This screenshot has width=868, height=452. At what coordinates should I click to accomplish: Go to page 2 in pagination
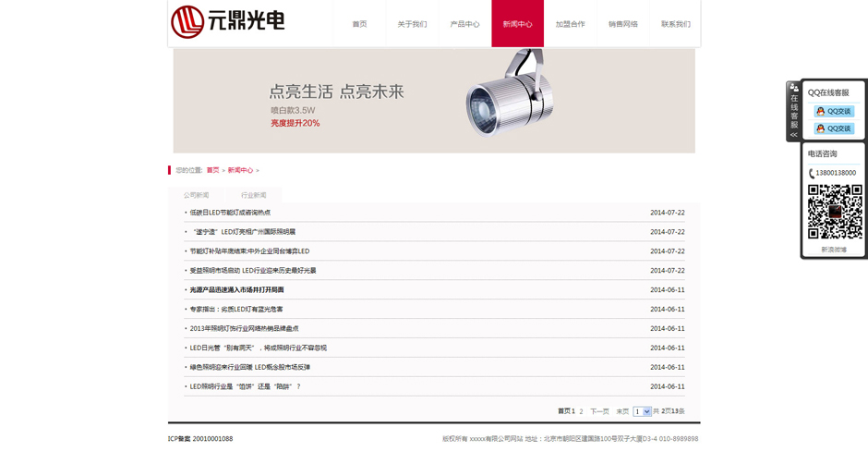tap(581, 411)
